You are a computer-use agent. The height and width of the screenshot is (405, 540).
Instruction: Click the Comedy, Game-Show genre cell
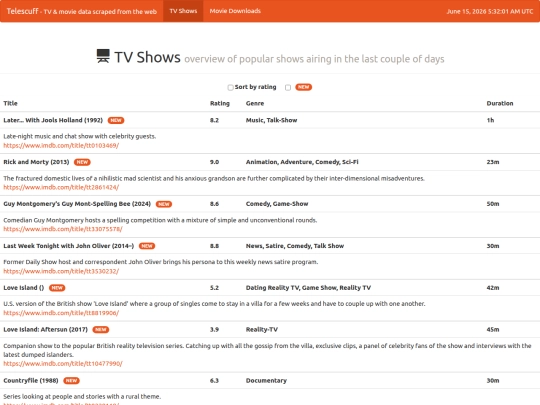click(277, 204)
